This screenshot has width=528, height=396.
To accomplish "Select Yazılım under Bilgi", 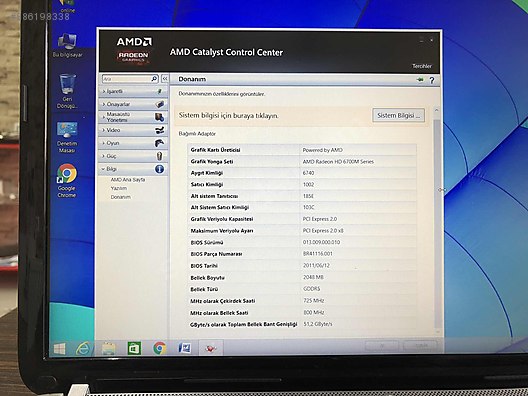I will pos(119,188).
